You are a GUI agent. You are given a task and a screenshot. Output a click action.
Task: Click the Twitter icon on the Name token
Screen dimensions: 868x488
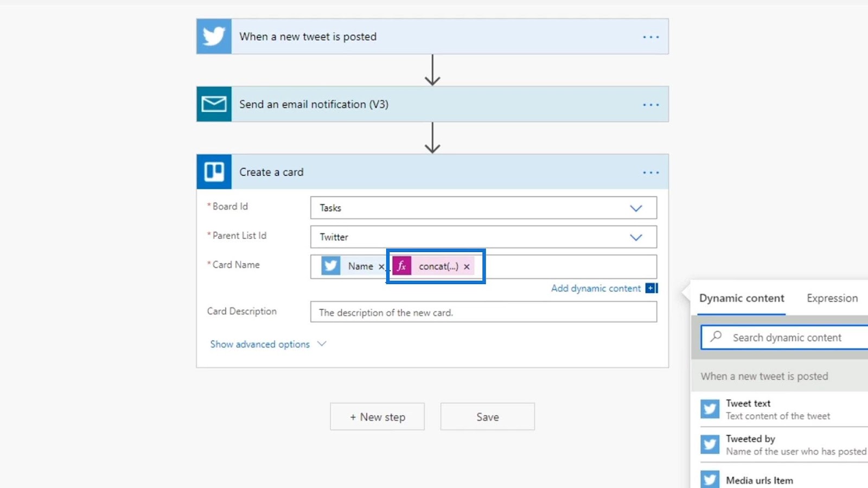click(x=330, y=266)
